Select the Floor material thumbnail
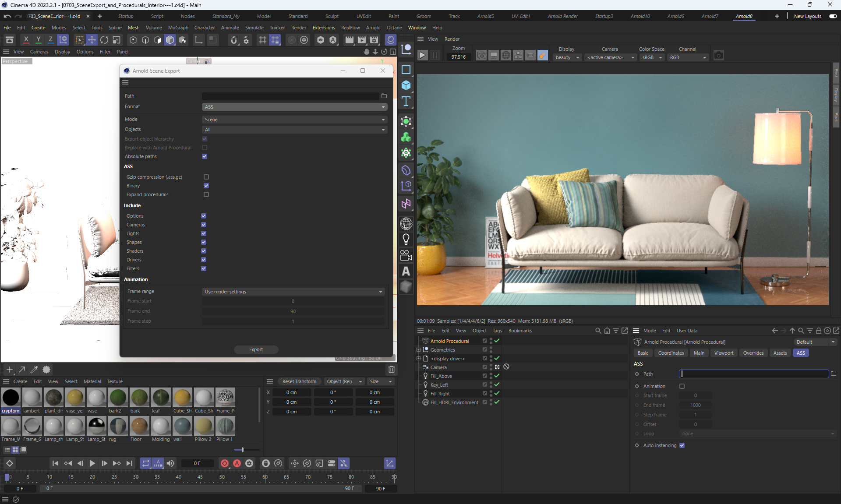Viewport: 841px width, 504px height. pyautogui.click(x=139, y=426)
